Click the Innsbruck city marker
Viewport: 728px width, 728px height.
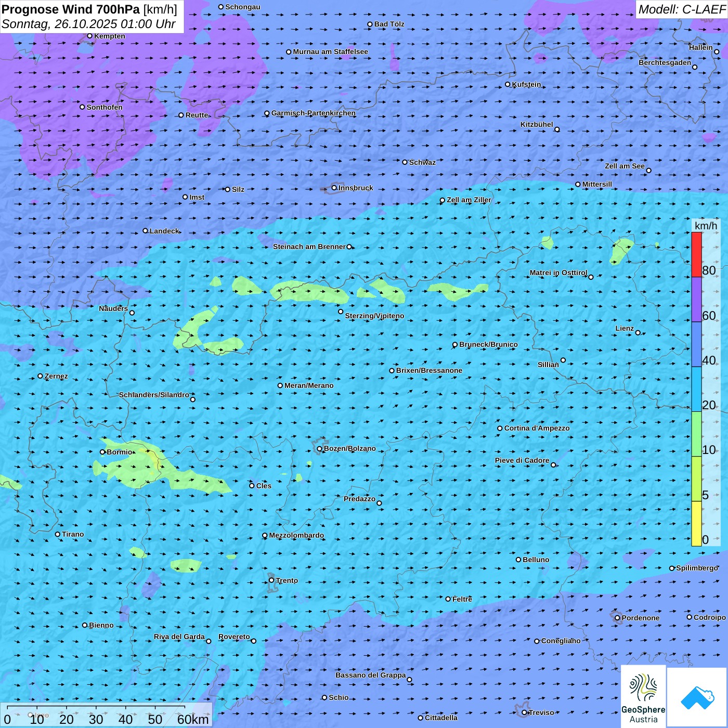(x=334, y=188)
